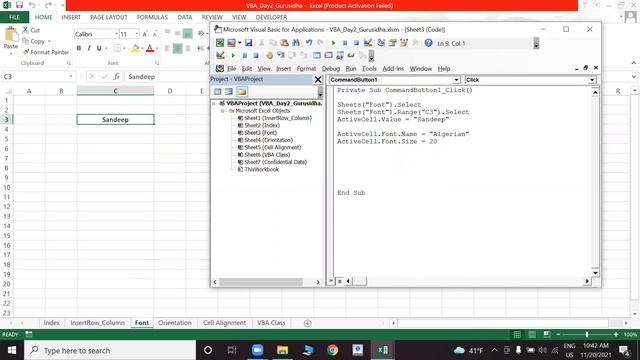
Task: Switch to Page Layout view in status bar
Action: point(532,335)
